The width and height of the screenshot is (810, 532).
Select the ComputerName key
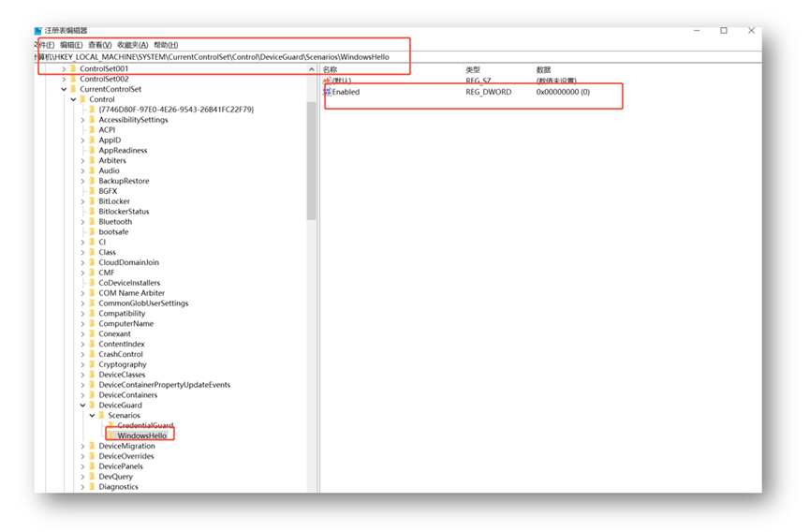pyautogui.click(x=126, y=324)
